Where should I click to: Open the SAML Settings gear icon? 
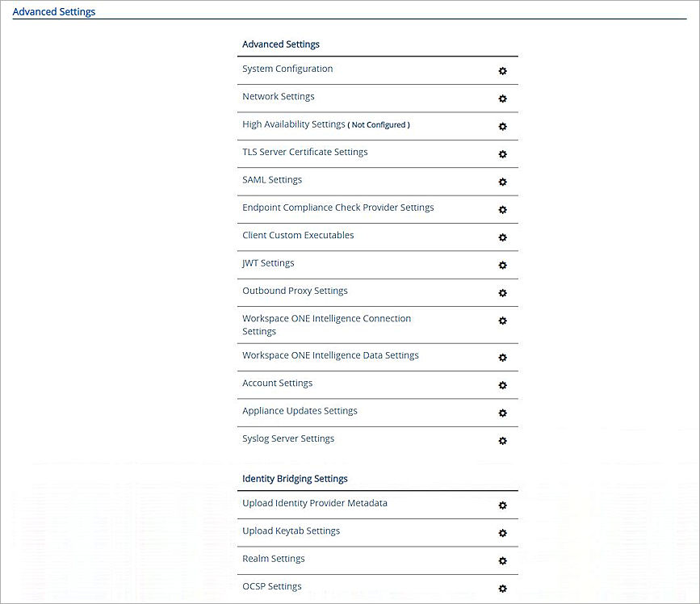click(x=502, y=182)
